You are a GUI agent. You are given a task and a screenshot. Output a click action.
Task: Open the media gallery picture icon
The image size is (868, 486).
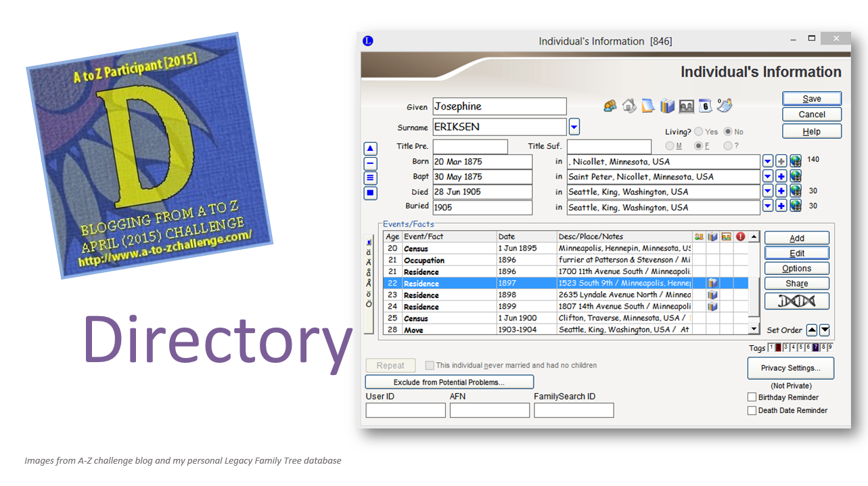[x=685, y=106]
